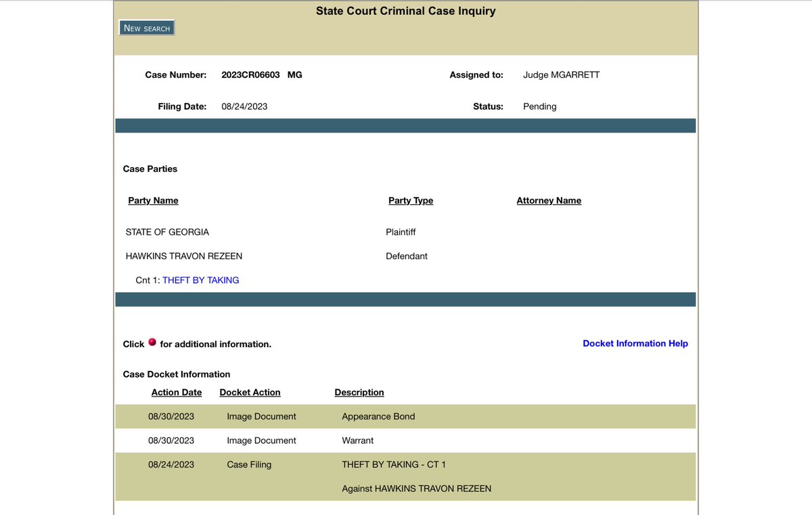Click 08/30/2023 date in Appearance Bond row
Viewport: 812px width, 515px height.
point(171,417)
